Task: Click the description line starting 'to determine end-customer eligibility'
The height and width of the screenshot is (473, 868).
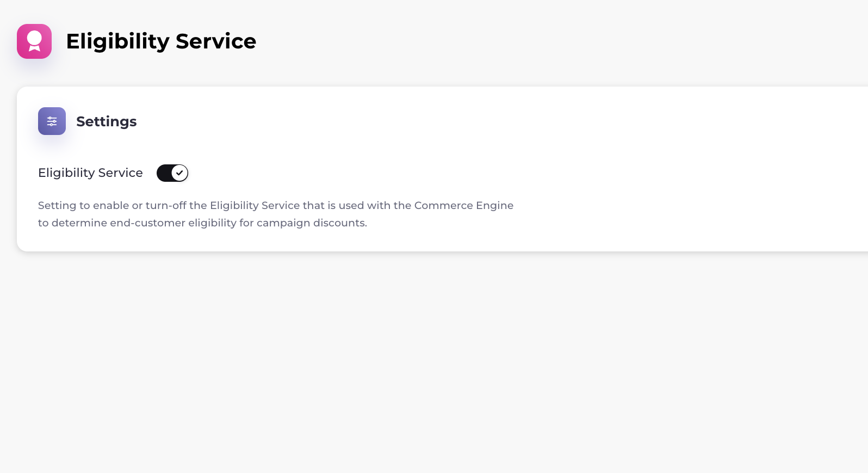Action: point(202,223)
